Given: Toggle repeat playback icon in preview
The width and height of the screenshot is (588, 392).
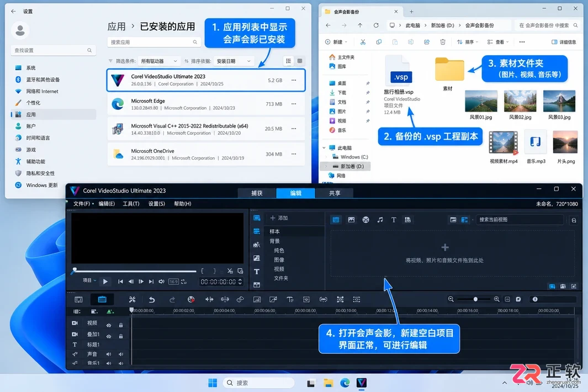Looking at the screenshot, I should (184, 282).
